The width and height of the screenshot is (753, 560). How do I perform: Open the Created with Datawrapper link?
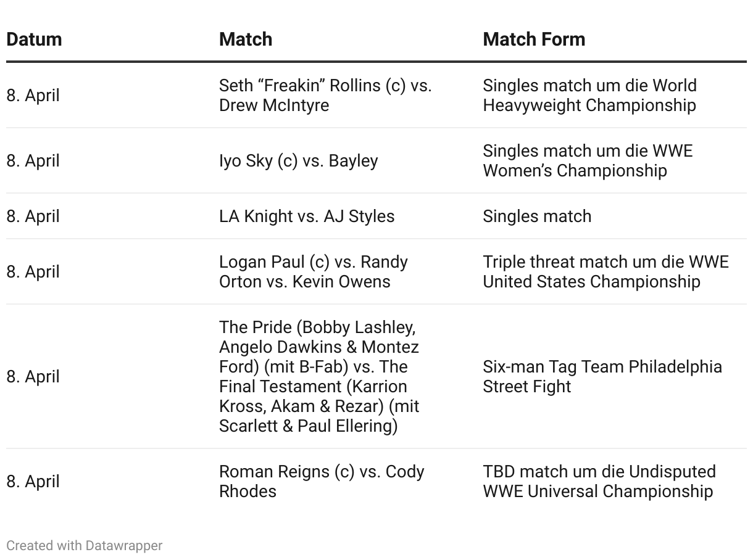tap(85, 545)
